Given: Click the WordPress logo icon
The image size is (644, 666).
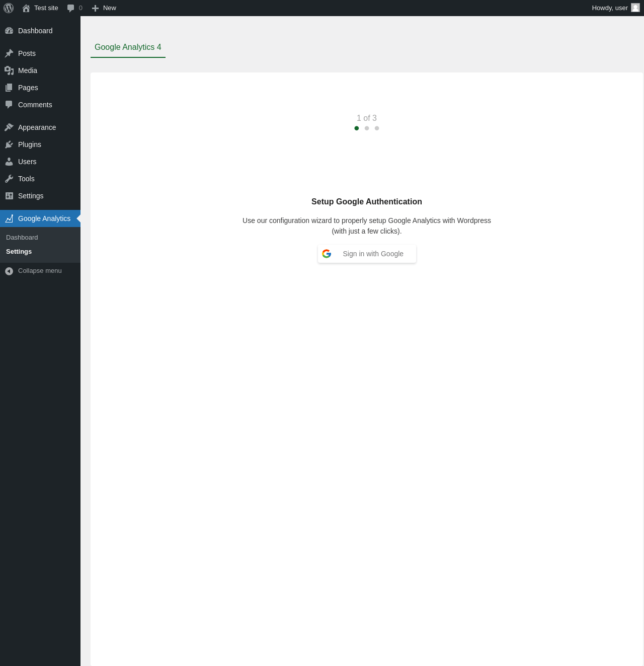Looking at the screenshot, I should coord(9,8).
